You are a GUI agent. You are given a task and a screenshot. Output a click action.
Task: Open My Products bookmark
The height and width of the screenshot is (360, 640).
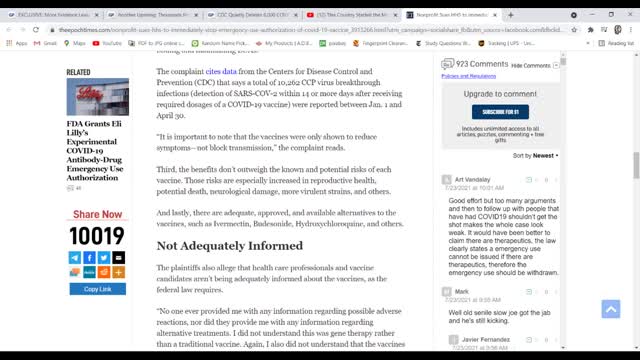click(284, 43)
